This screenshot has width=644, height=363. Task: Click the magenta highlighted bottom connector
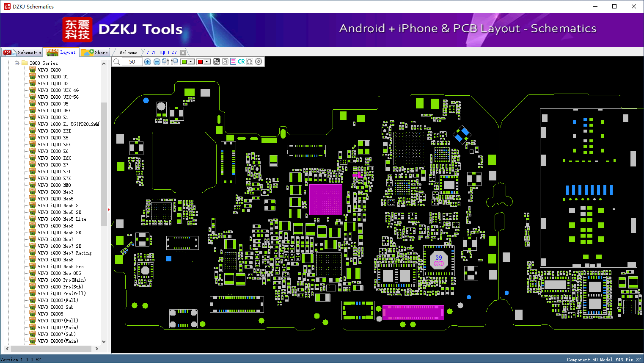tap(413, 313)
